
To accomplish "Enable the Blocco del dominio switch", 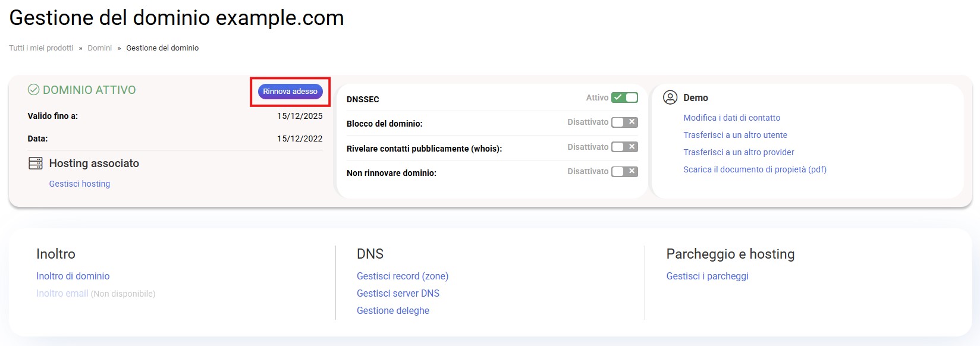I will click(624, 122).
